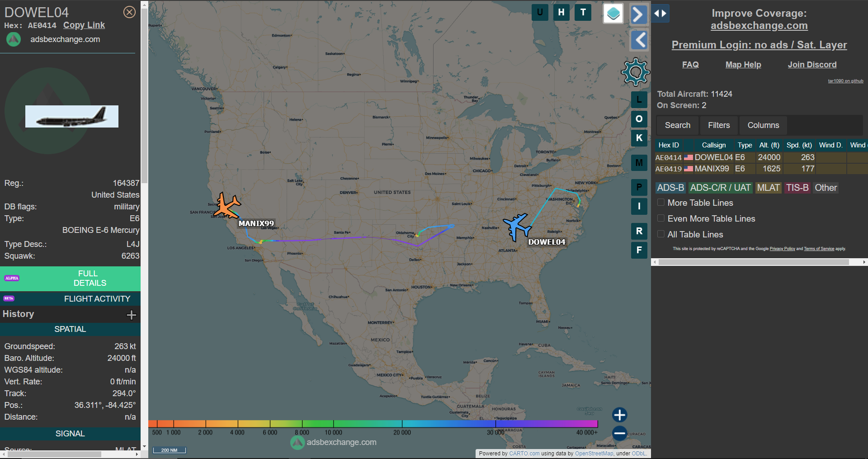Select the blue DOWEL04 aircraft icon

517,227
